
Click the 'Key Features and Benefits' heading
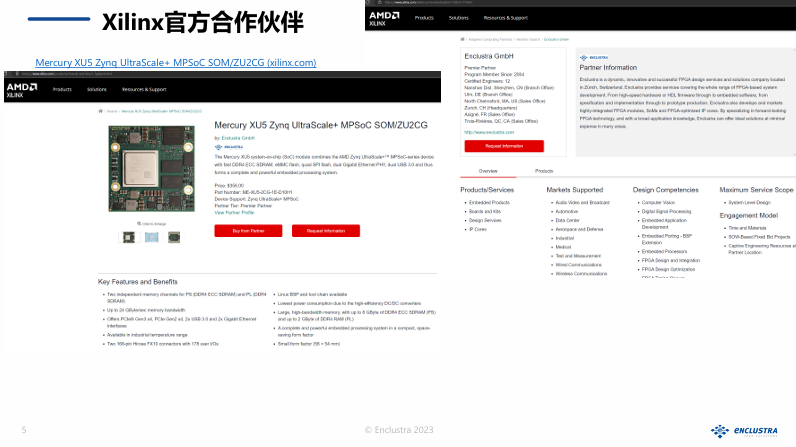pos(138,282)
